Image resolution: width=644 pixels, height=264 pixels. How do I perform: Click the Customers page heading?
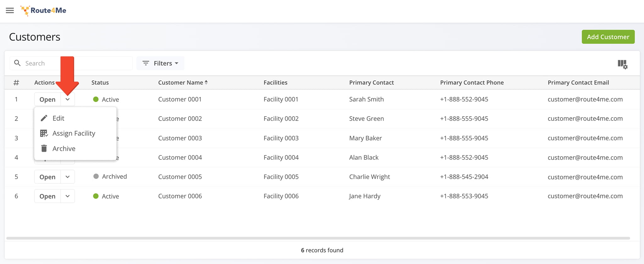(35, 37)
